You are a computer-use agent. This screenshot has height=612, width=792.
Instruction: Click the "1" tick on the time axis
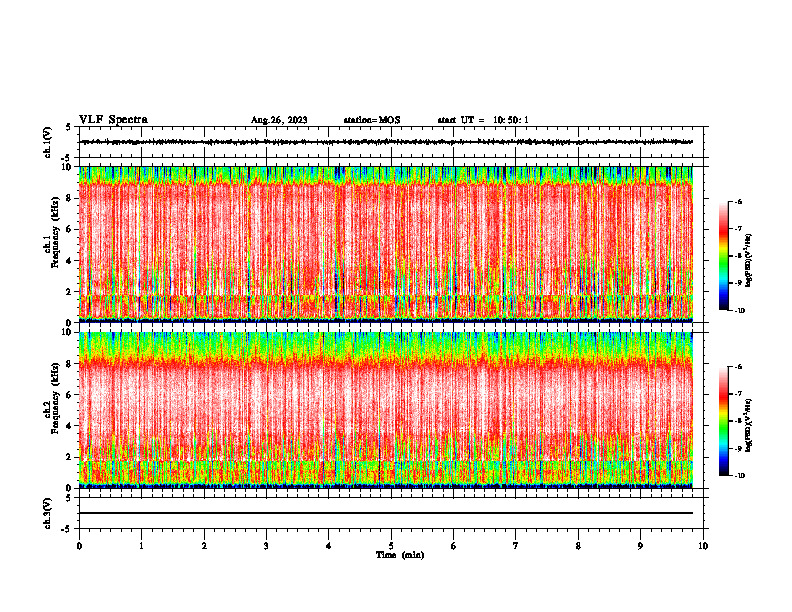point(141,546)
